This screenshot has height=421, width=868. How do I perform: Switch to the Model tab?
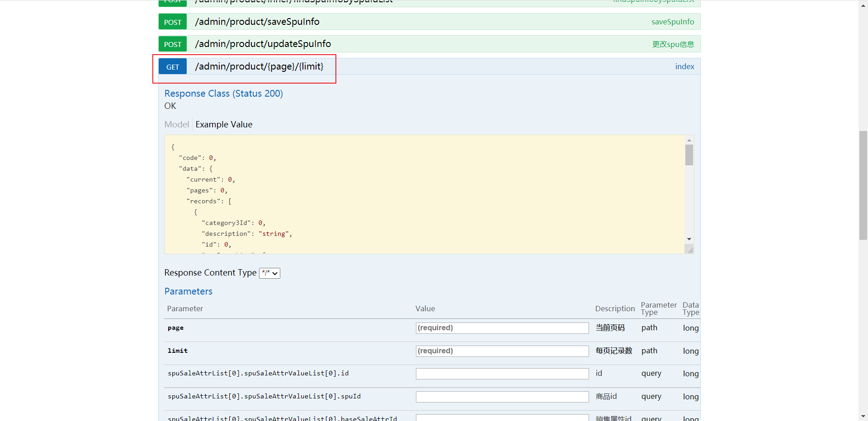[176, 124]
